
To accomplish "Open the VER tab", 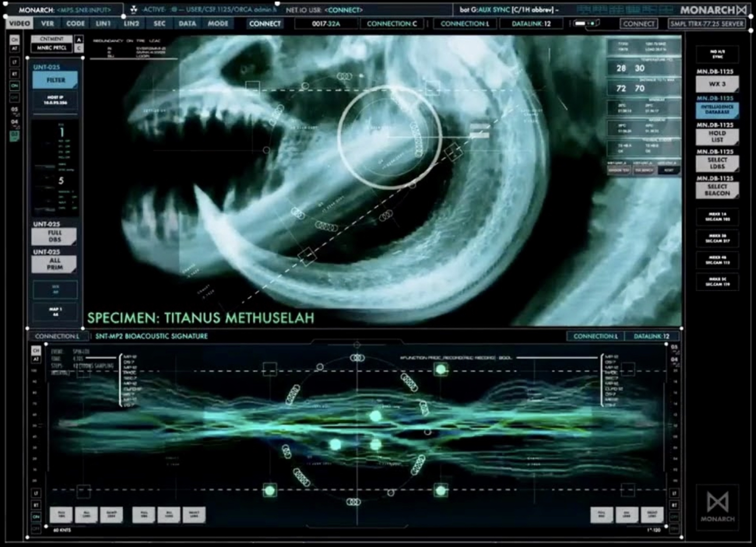I will pos(48,23).
